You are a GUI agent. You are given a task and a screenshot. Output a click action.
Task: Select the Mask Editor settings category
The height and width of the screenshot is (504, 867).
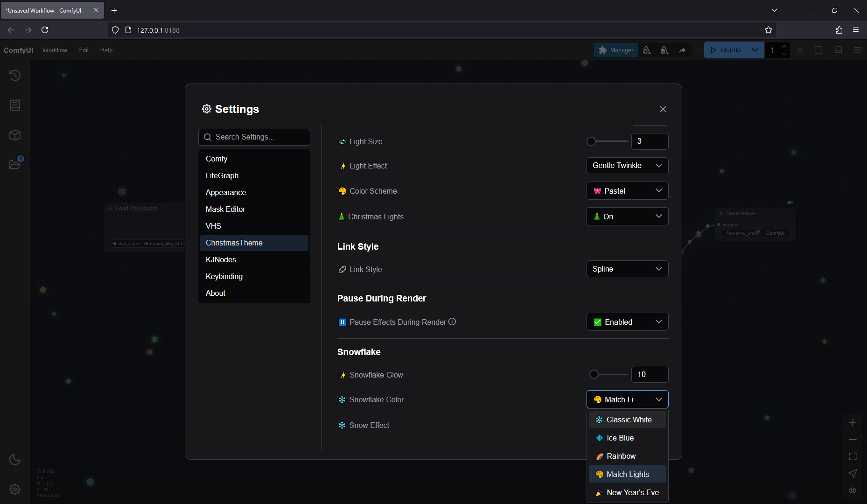click(254, 209)
